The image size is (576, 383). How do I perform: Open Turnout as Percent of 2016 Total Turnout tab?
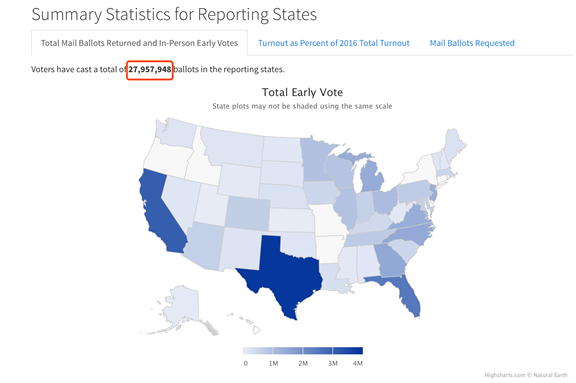pyautogui.click(x=334, y=43)
